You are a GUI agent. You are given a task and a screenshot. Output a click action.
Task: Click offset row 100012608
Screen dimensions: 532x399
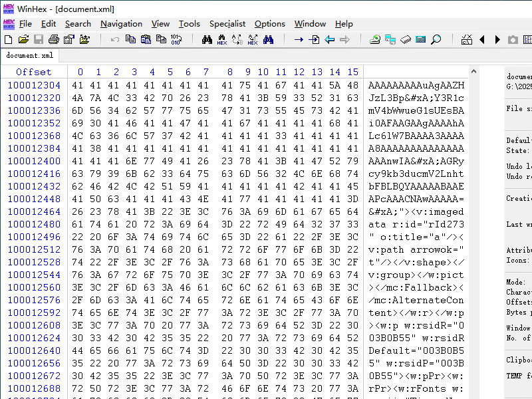click(x=34, y=325)
